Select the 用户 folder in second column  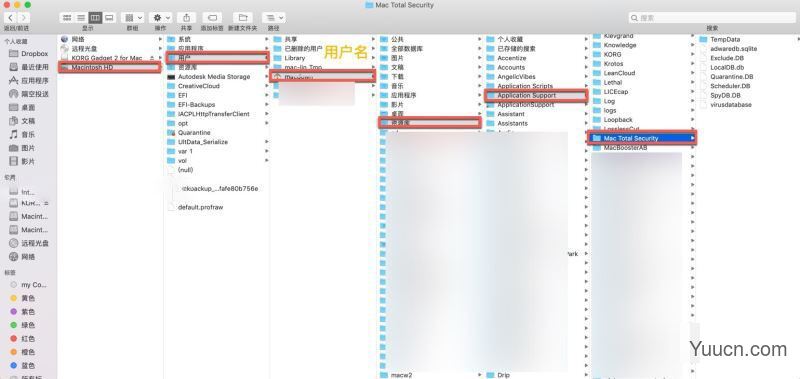click(x=217, y=58)
